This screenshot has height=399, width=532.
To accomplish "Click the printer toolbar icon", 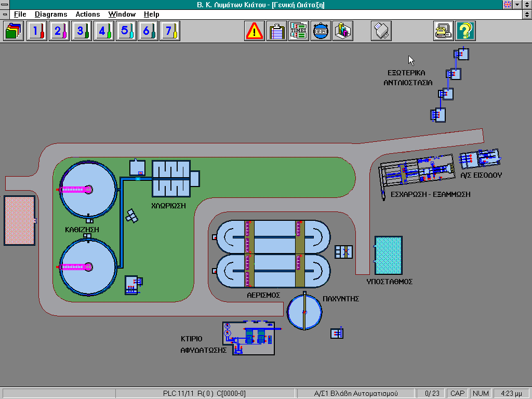I will click(381, 31).
